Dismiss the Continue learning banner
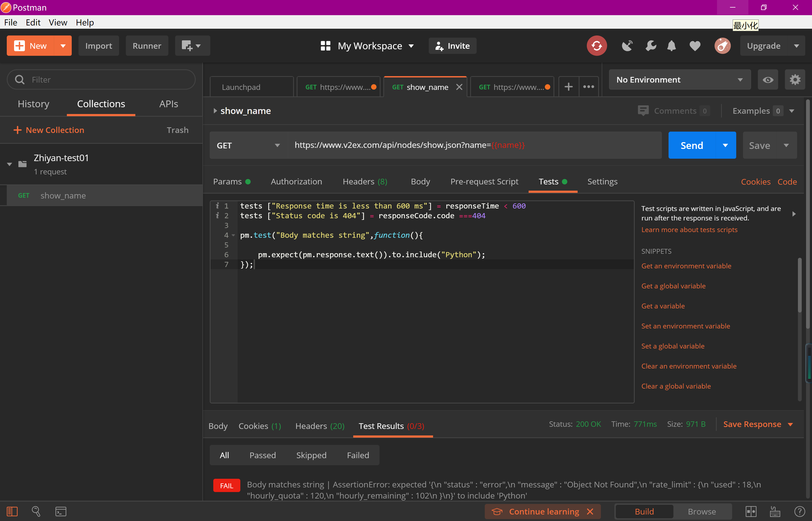Viewport: 812px width, 521px height. tap(590, 512)
